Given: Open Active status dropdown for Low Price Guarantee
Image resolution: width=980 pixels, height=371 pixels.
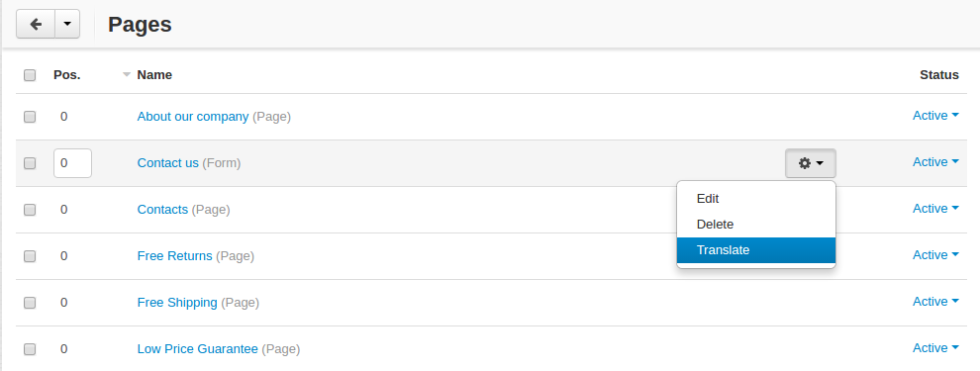Looking at the screenshot, I should (x=935, y=348).
